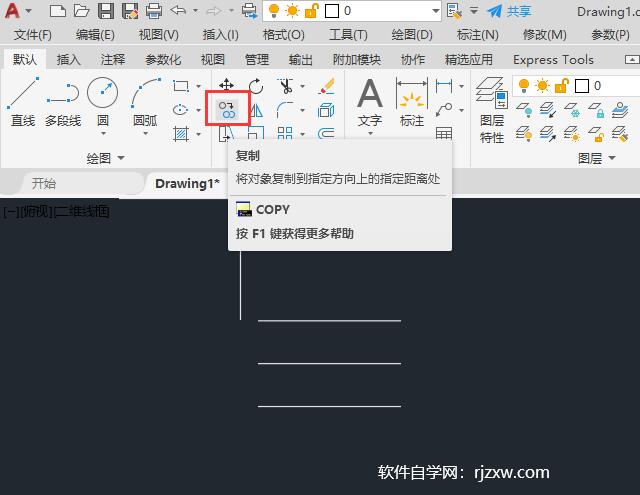This screenshot has width=640, height=495.
Task: Click the New drawing icon
Action: (58, 11)
